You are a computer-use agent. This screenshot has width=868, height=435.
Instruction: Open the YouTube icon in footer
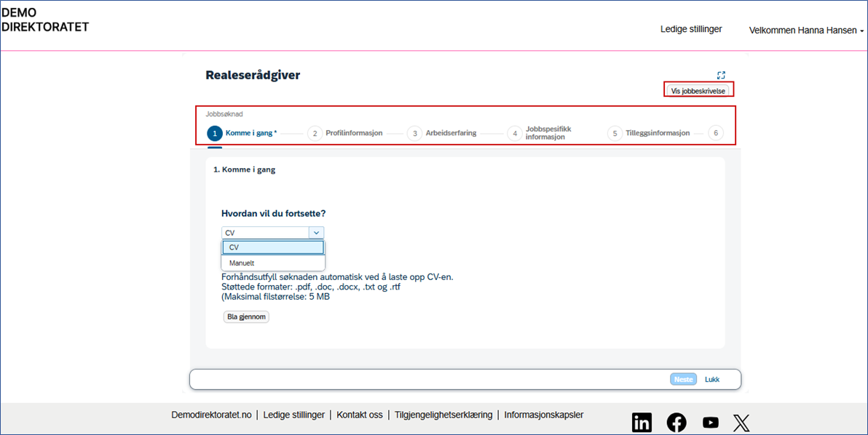[x=710, y=423]
